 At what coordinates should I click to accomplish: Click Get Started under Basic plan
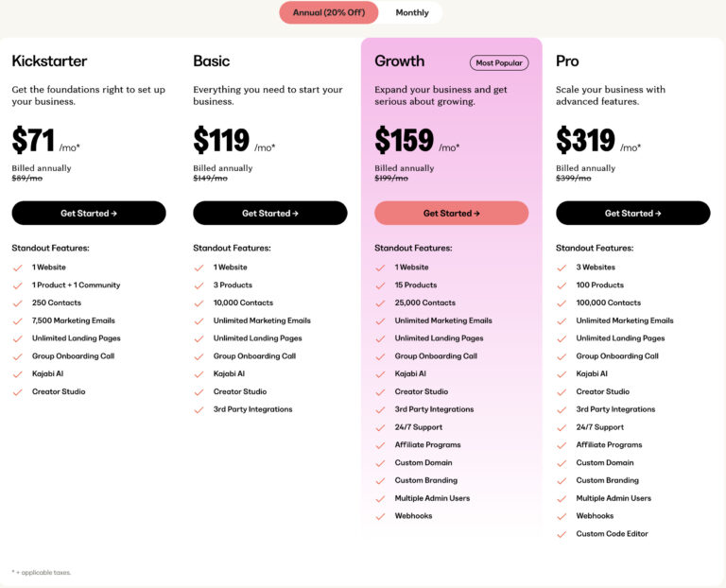pos(270,213)
